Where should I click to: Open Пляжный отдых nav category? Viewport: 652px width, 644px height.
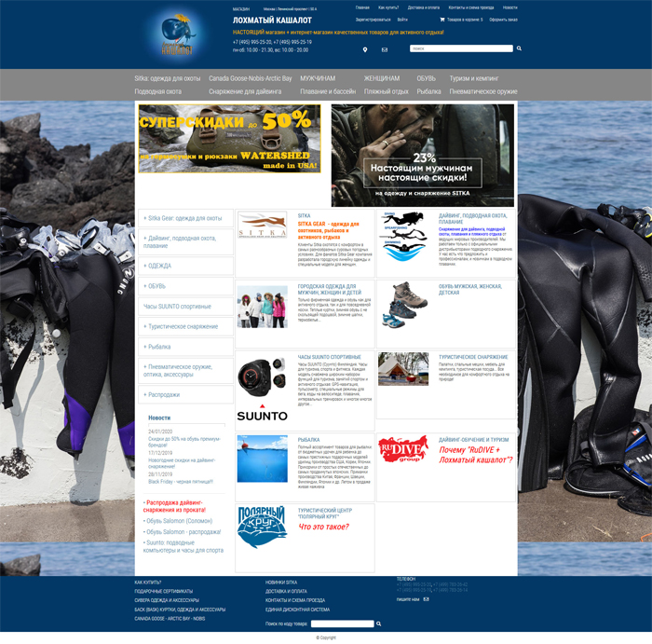[387, 91]
